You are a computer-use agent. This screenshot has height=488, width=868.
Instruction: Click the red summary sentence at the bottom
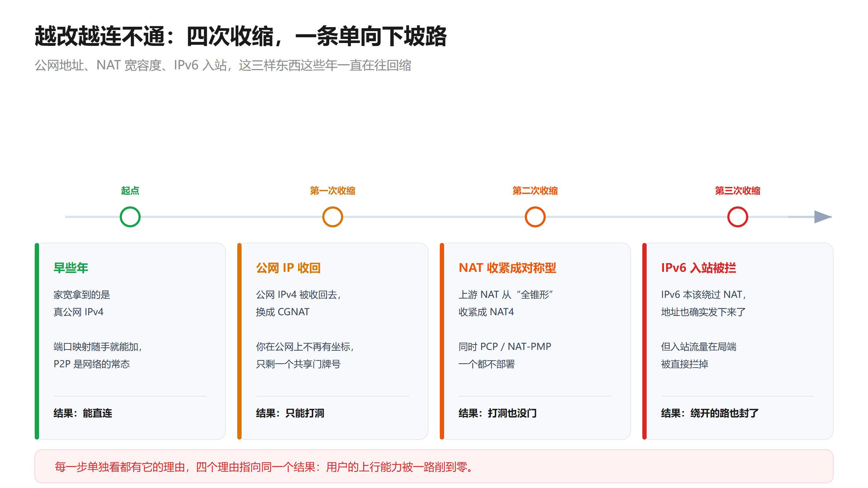tap(264, 467)
